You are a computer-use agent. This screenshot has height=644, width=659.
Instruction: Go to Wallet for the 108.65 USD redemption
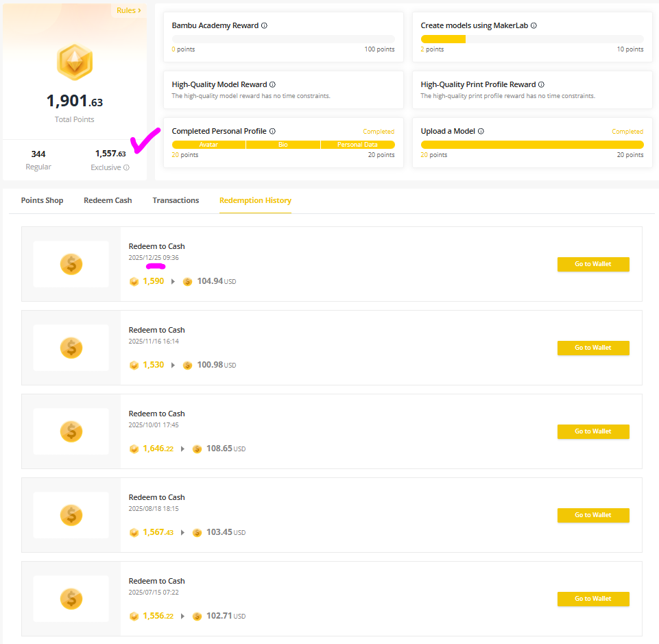[x=592, y=431]
